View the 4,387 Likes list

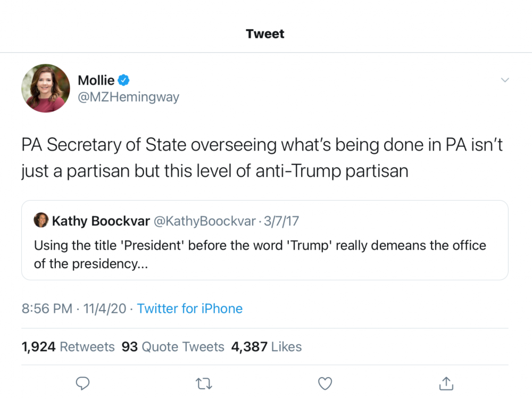click(267, 347)
